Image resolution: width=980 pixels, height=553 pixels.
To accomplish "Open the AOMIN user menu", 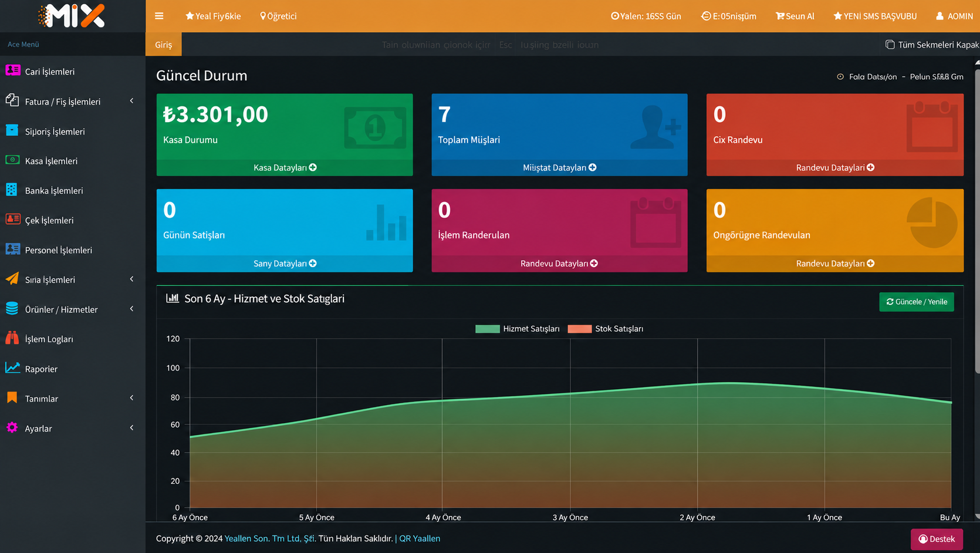I will (x=954, y=16).
